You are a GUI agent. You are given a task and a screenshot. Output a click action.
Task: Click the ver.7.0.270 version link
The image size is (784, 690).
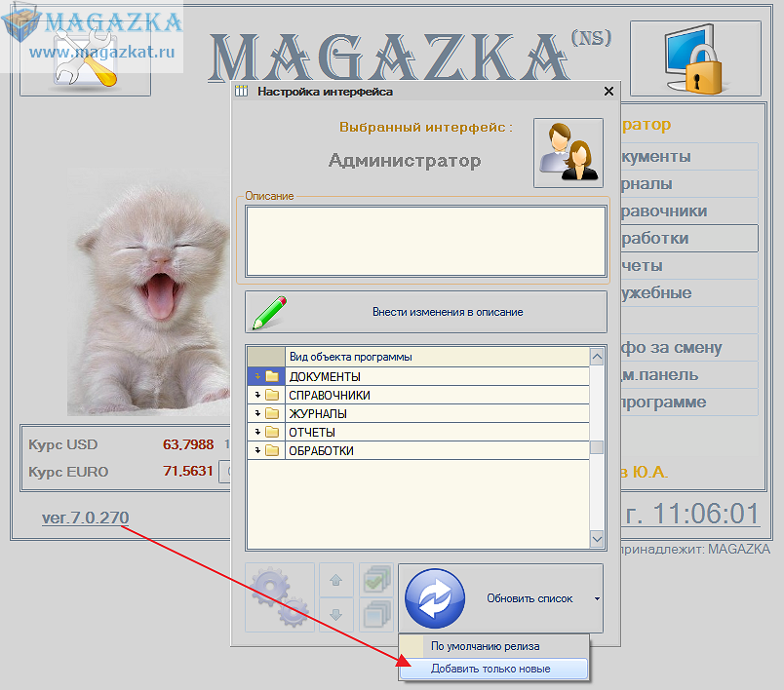[x=85, y=517]
